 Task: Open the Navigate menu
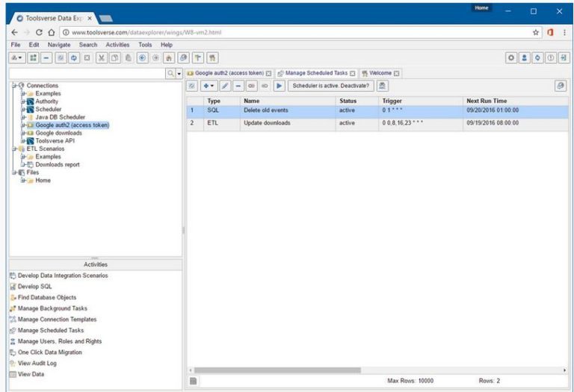[59, 45]
